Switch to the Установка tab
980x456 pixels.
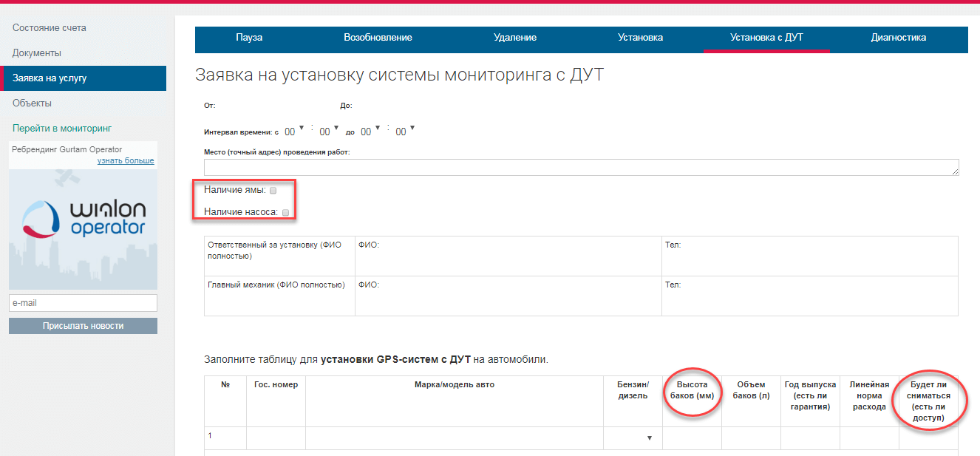tap(640, 38)
